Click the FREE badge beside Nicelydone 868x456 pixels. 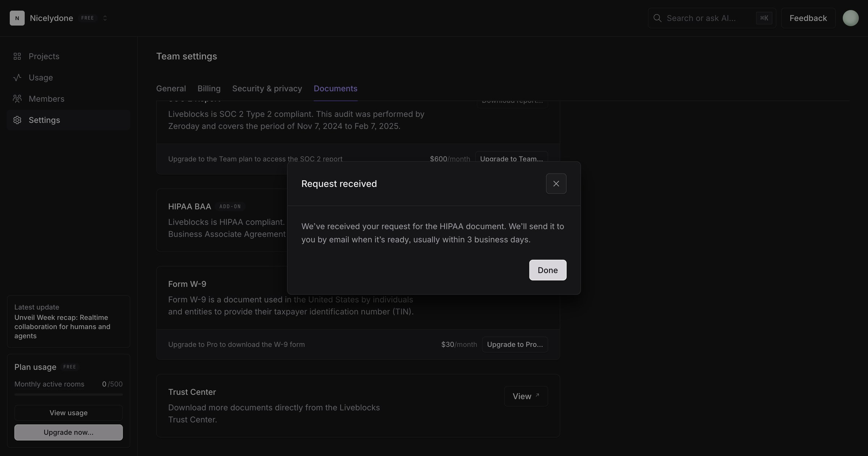pos(88,18)
